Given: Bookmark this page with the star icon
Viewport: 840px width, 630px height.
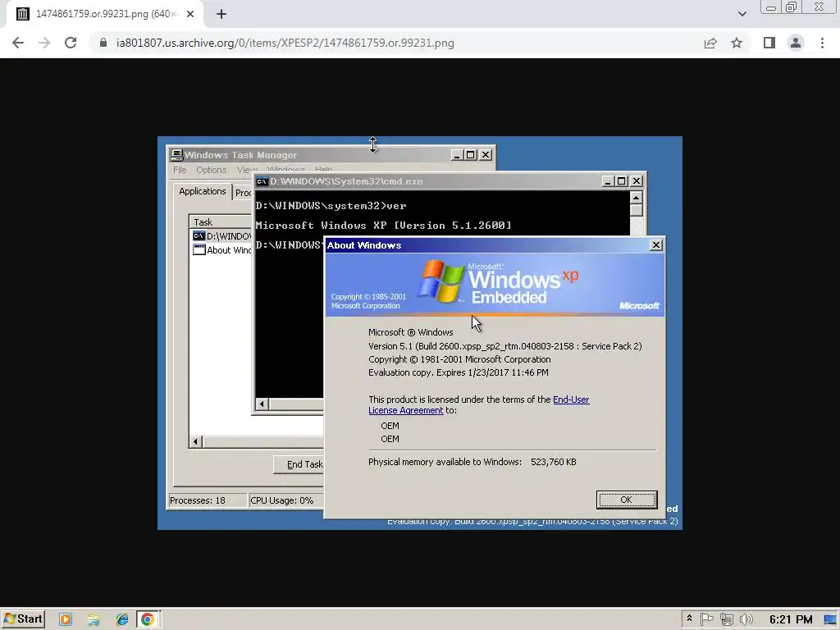Looking at the screenshot, I should pyautogui.click(x=737, y=43).
